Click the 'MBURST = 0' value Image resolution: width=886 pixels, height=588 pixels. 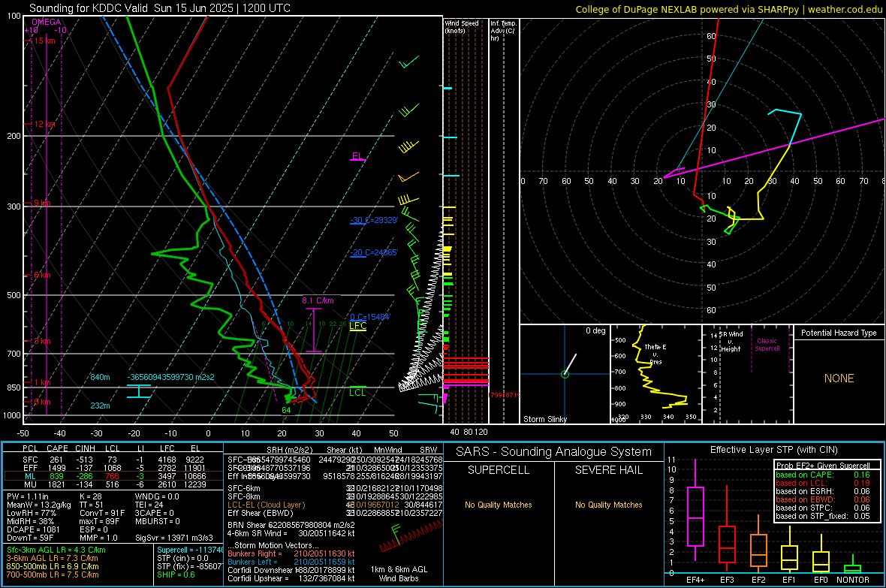157,521
